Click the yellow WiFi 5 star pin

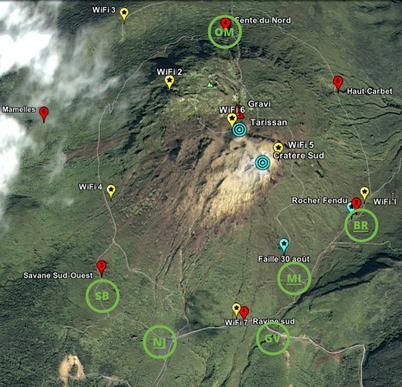278,148
